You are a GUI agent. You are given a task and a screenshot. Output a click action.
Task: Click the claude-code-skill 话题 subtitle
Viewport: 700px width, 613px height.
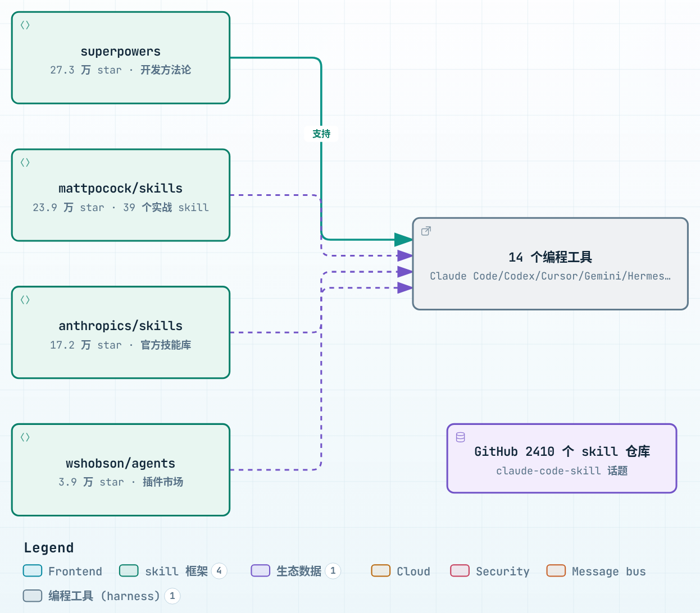562,471
